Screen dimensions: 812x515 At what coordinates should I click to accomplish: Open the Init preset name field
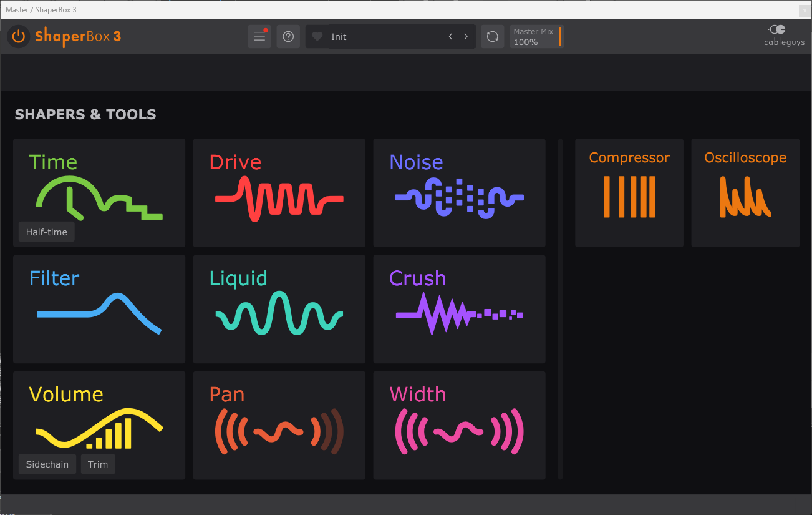click(x=384, y=37)
